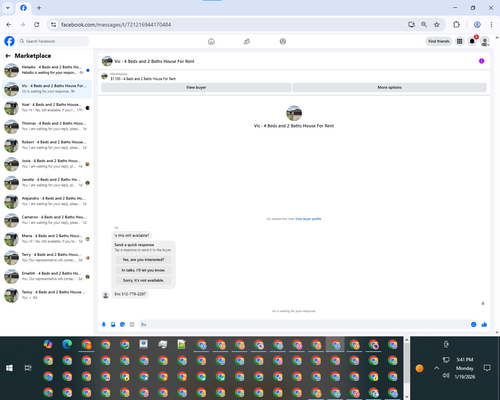Viewport: 500px width, 400px height.
Task: Open the Terry conversation
Action: click(47, 257)
